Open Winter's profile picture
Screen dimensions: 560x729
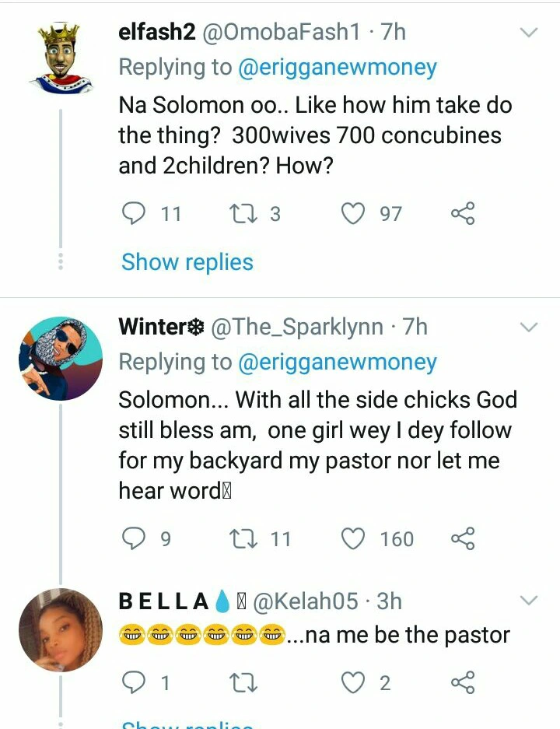[x=60, y=358]
